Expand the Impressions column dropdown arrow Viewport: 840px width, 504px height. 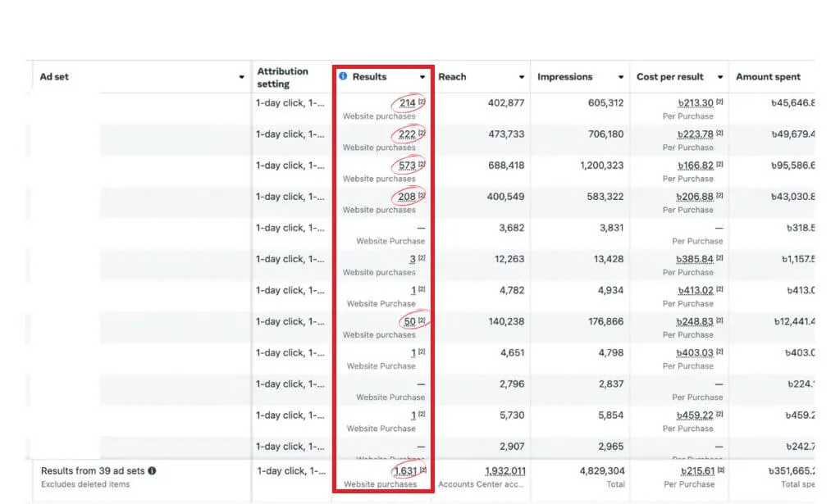[x=620, y=77]
